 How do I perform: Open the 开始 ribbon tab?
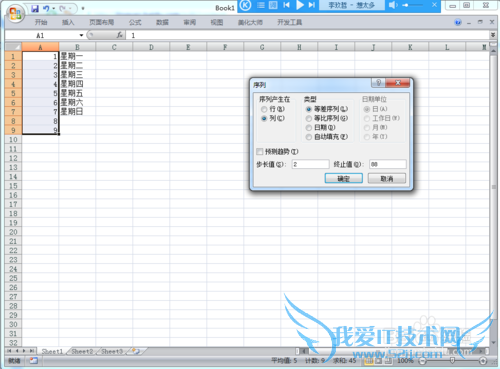(x=41, y=22)
